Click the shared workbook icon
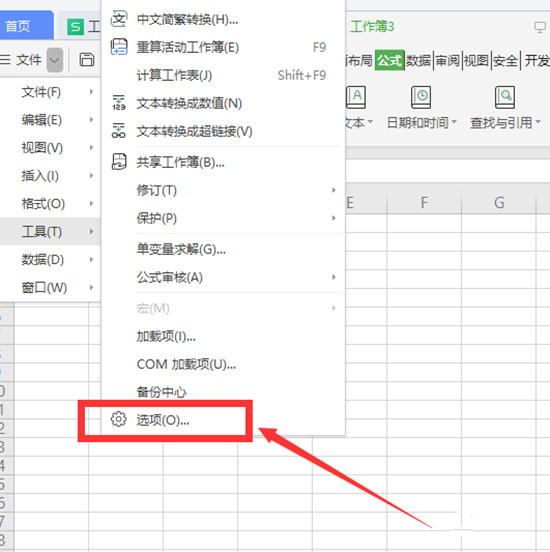The height and width of the screenshot is (552, 550). pos(119,162)
